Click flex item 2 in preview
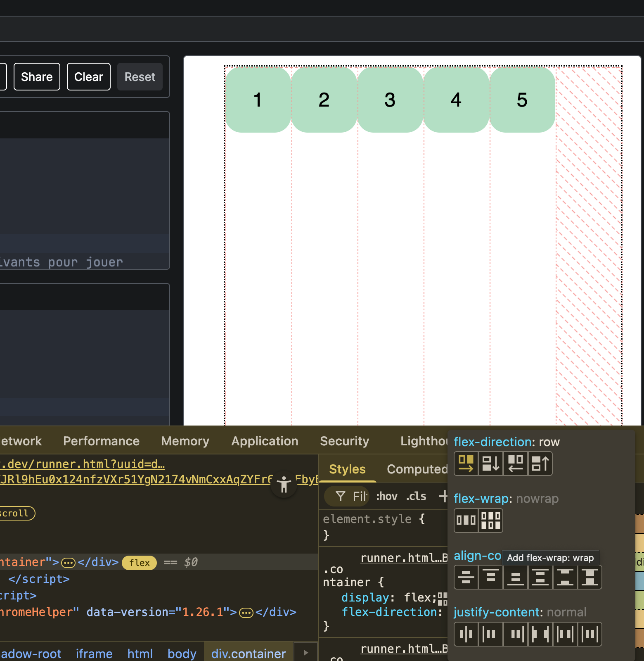Screen dimensions: 644x661 [x=324, y=100]
